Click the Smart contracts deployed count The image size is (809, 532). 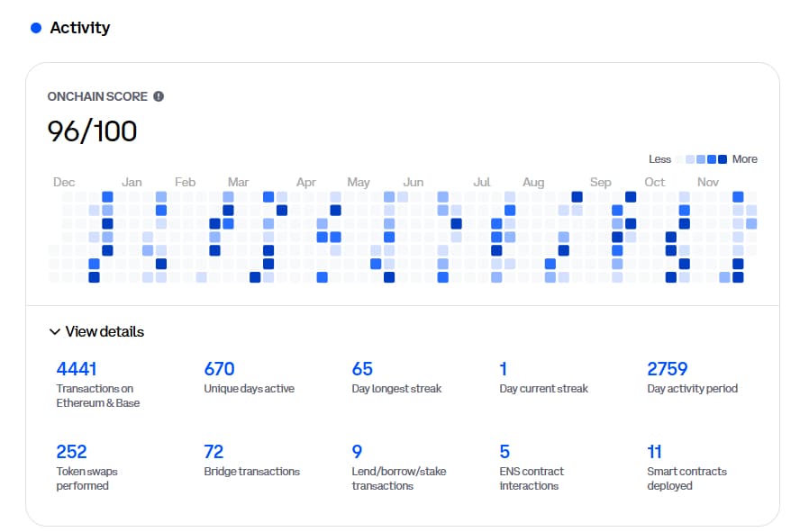655,452
